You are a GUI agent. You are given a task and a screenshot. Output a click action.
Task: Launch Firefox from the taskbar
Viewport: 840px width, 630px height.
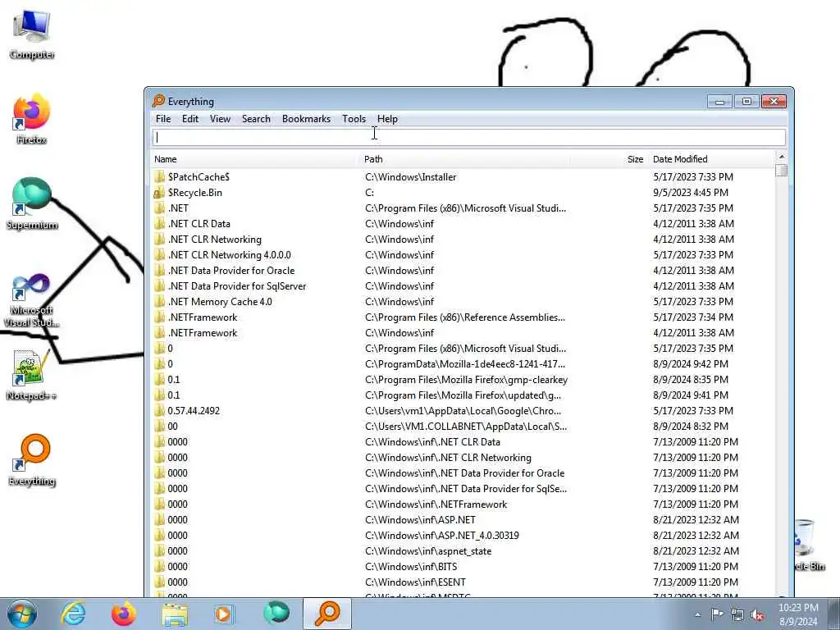pos(123,614)
